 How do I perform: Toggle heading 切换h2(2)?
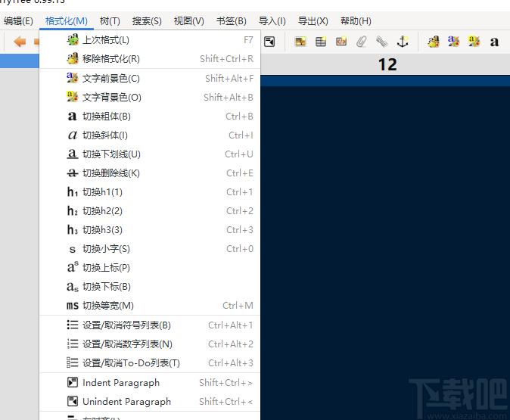coord(150,211)
